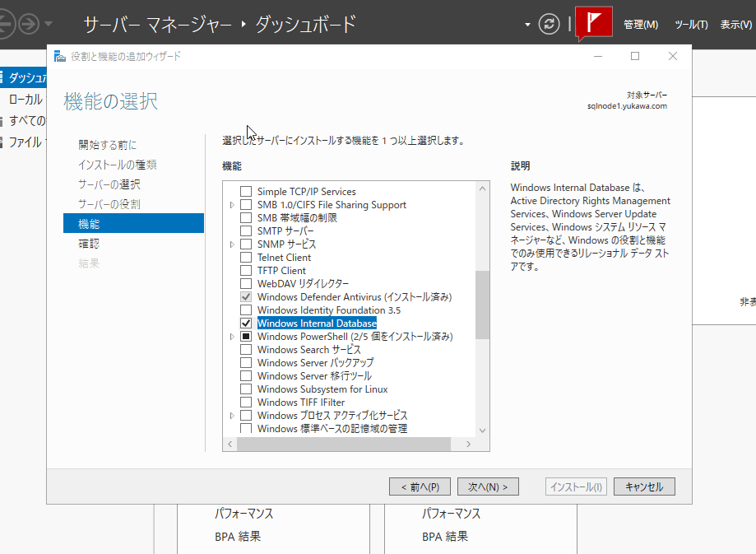Open notifications via the red flag icon

coord(592,21)
